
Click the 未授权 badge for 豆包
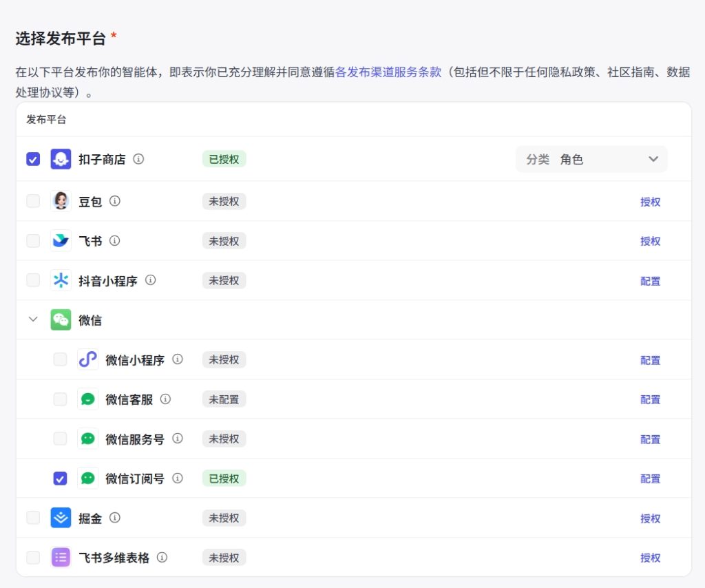click(224, 202)
